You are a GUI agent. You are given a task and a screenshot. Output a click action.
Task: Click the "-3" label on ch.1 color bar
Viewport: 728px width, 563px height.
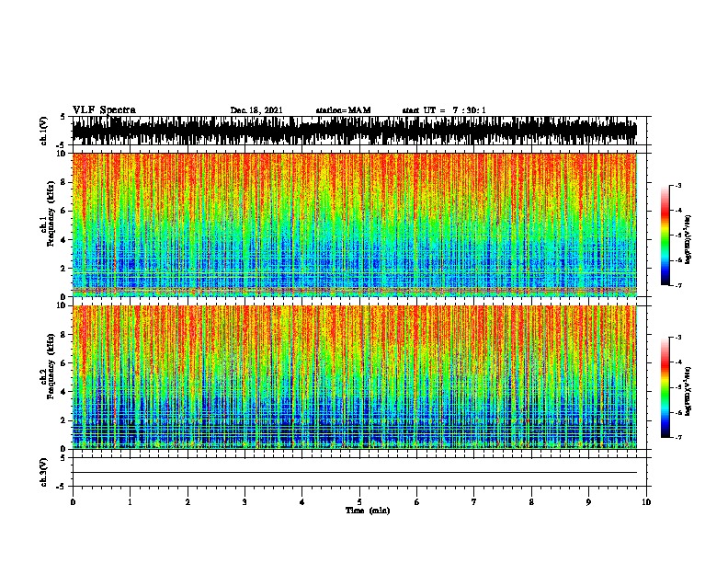tap(678, 185)
